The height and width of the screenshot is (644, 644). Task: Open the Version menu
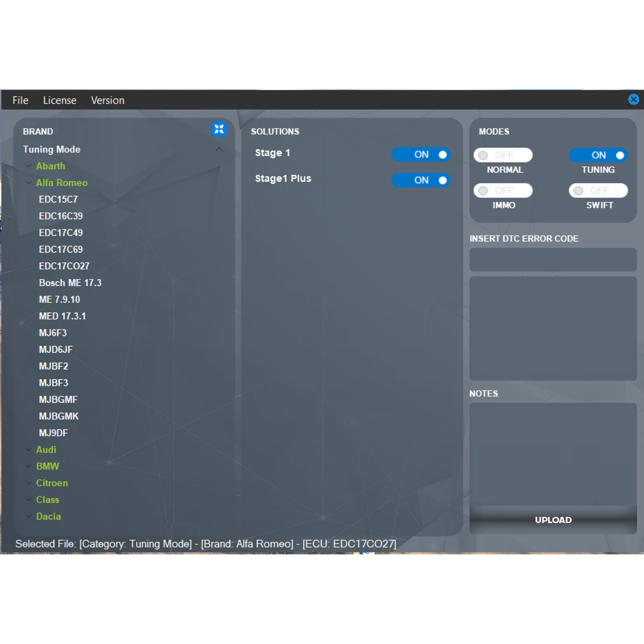107,100
